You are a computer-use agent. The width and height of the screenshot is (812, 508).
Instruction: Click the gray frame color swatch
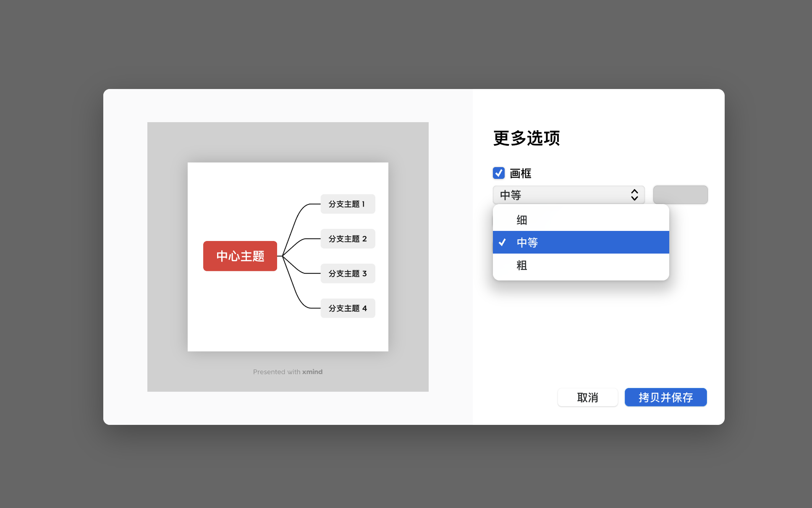[x=680, y=195]
